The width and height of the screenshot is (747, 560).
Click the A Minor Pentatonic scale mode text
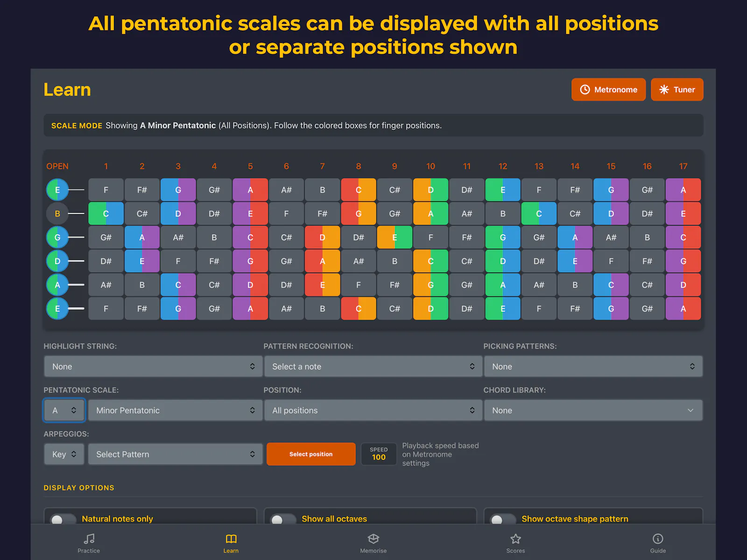[178, 126]
